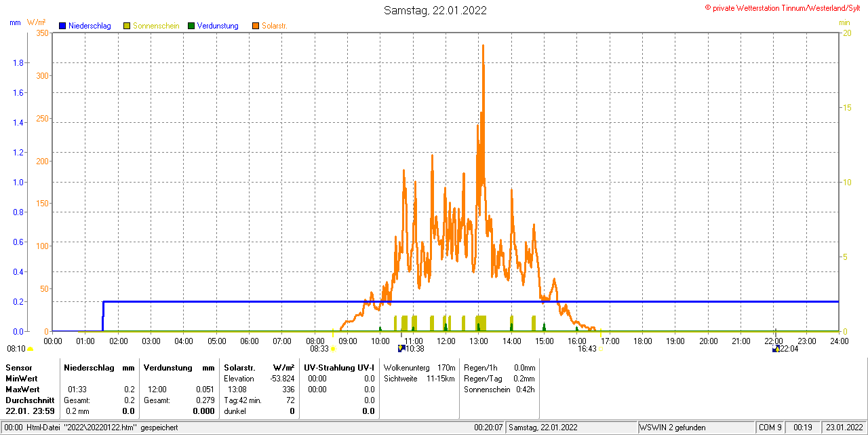Click the 22.01. 23:59 timestamp cell
Viewport: 868px width, 435px height.
tap(30, 411)
